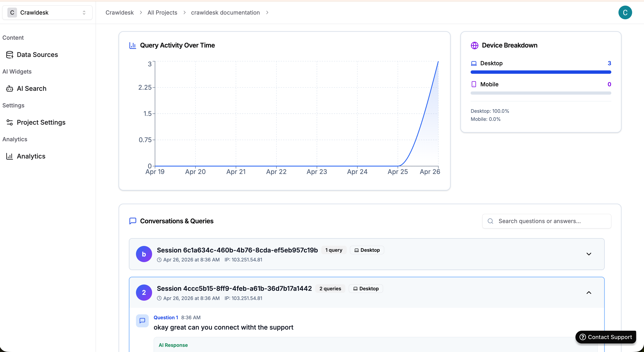Expand session 6c1a634c conversation chevron
The image size is (644, 352).
589,254
